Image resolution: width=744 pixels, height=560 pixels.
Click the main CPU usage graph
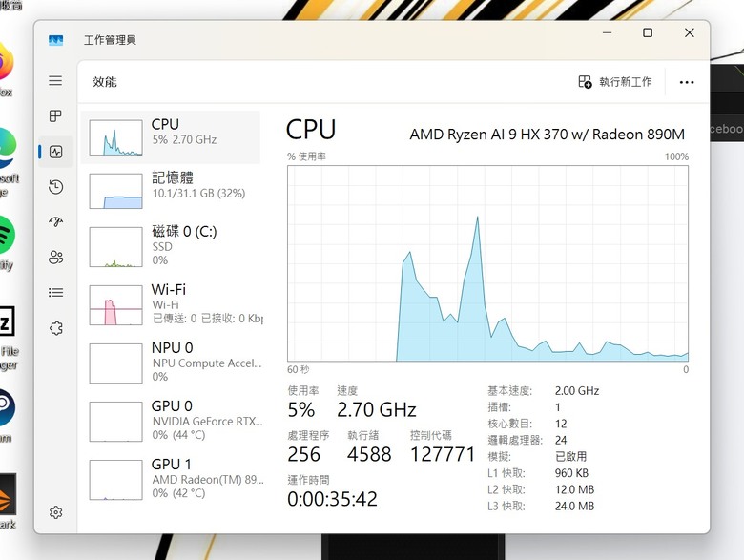pos(487,263)
